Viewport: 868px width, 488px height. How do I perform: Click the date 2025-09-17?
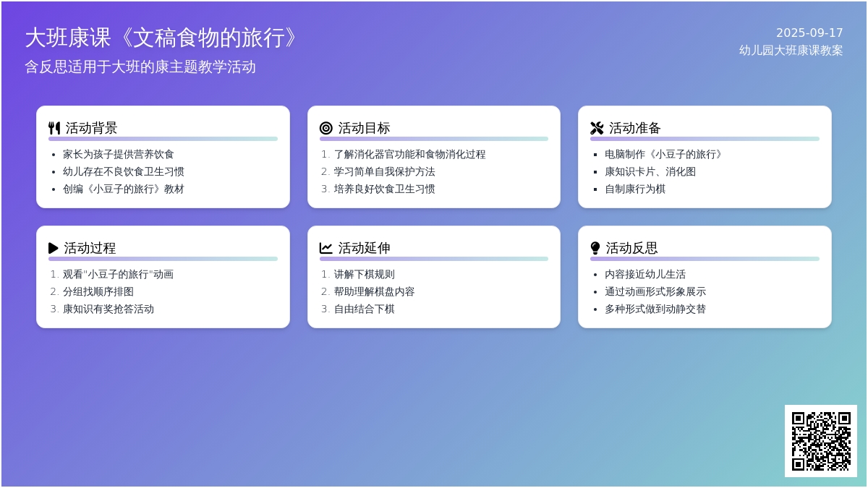[x=809, y=33]
